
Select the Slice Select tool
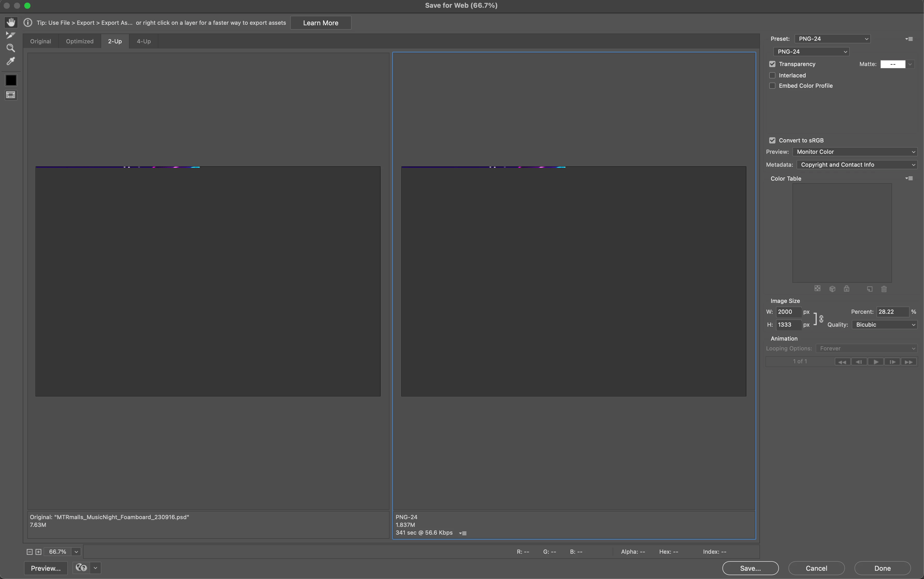tap(11, 35)
